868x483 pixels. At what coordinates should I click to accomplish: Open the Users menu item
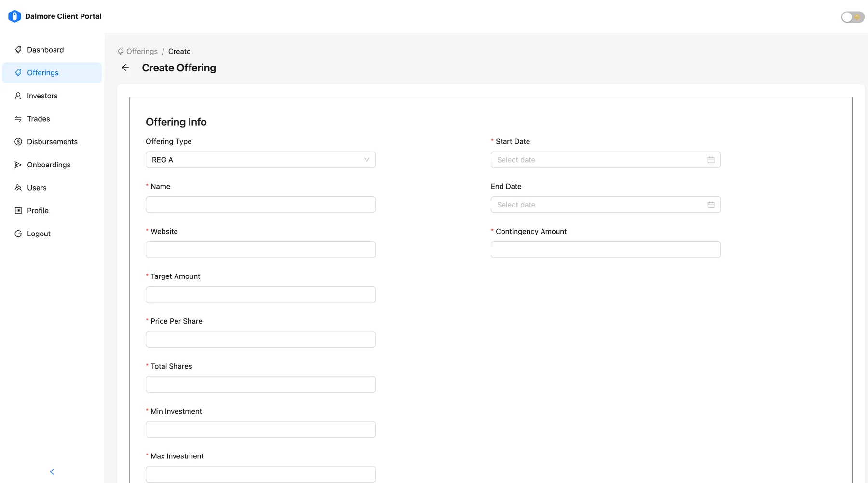pos(52,188)
